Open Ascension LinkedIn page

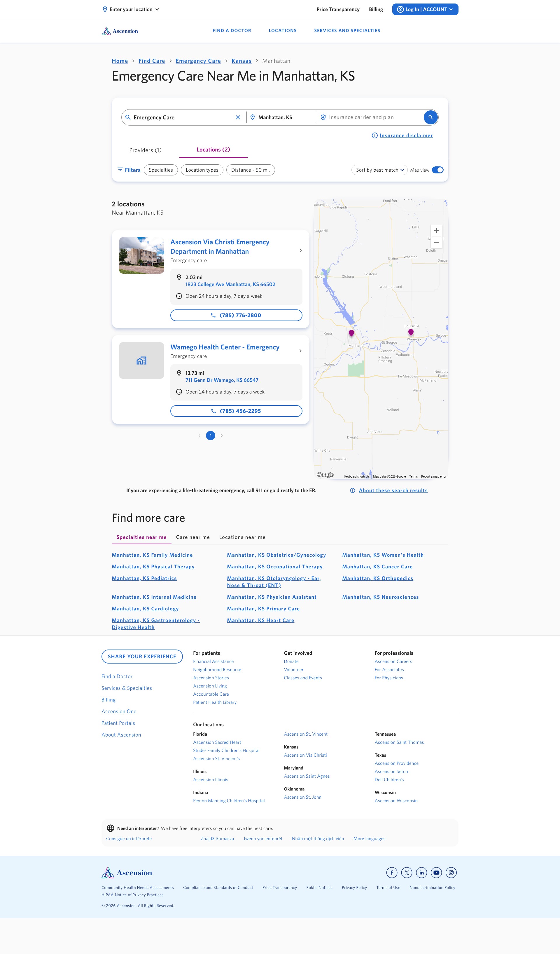pyautogui.click(x=421, y=872)
